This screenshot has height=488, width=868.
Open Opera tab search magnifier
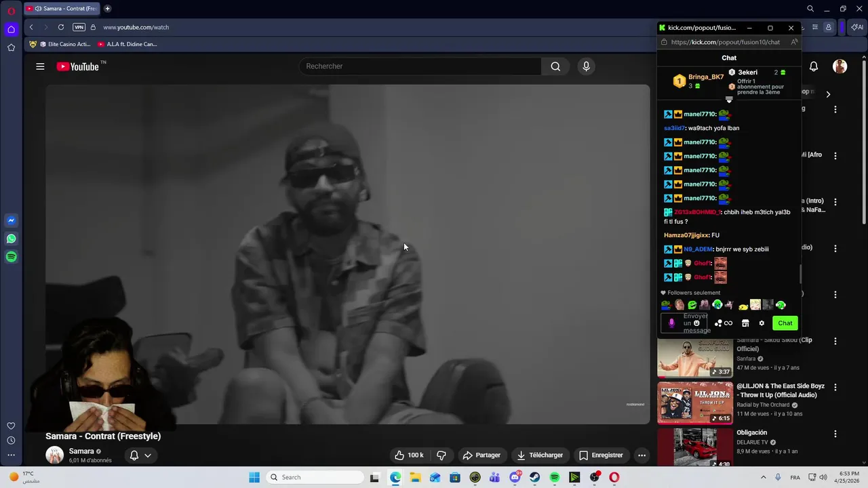[x=810, y=9]
